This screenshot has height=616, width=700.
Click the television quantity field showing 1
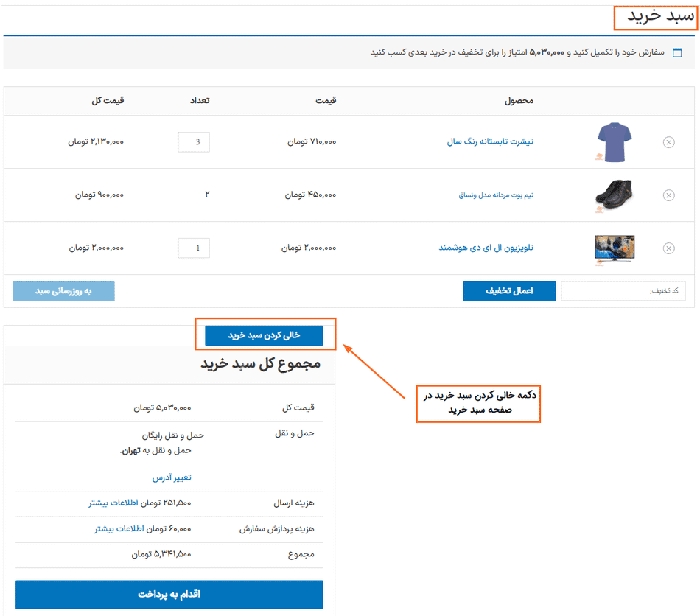(x=194, y=248)
